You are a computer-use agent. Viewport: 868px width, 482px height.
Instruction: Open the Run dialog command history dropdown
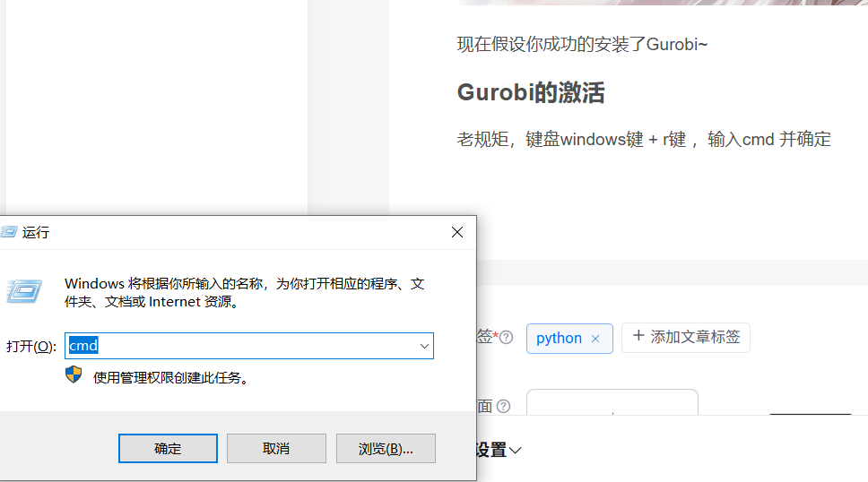coord(424,346)
